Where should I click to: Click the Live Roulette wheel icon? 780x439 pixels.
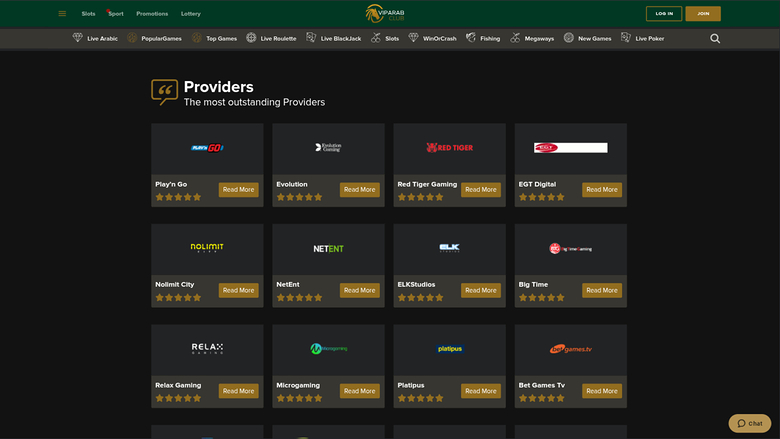251,39
